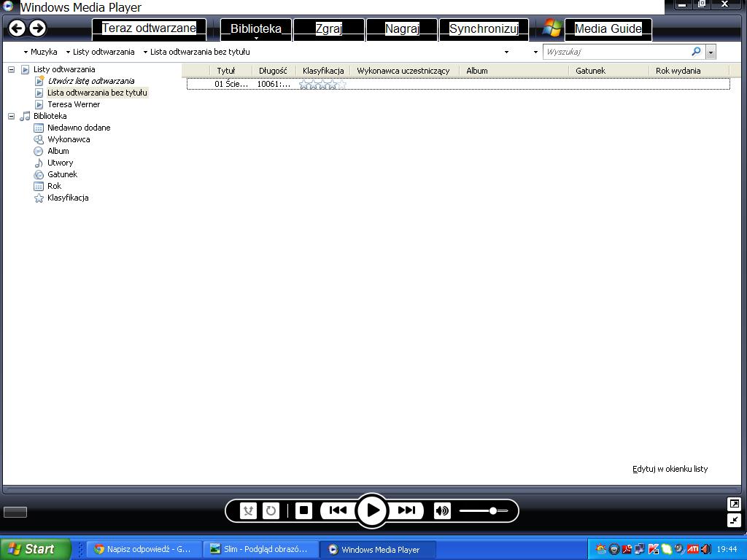
Task: Open the view options dropdown beside search
Action: (535, 52)
